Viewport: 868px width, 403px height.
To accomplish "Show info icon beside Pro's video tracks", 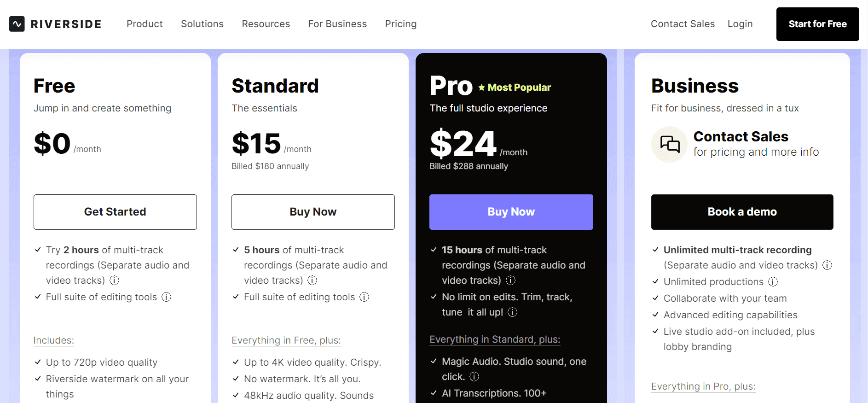I will (x=511, y=280).
